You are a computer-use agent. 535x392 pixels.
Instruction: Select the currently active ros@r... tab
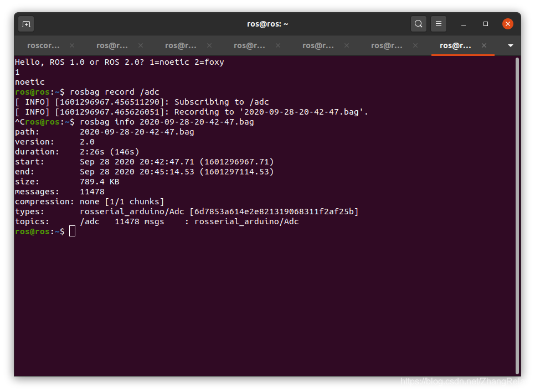click(x=455, y=45)
